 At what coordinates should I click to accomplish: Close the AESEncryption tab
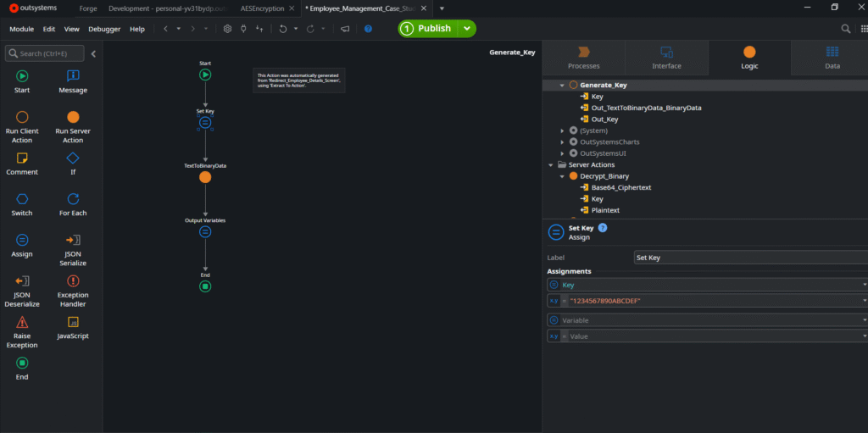[x=292, y=8]
